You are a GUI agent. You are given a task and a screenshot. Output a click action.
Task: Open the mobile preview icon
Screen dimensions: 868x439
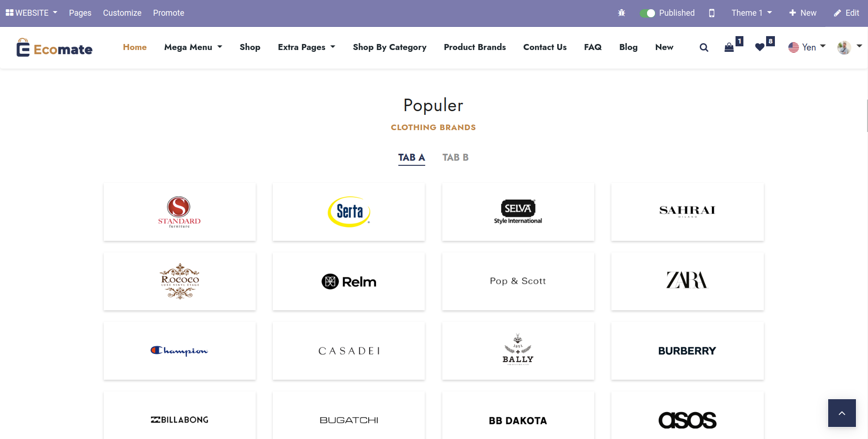[x=712, y=13]
